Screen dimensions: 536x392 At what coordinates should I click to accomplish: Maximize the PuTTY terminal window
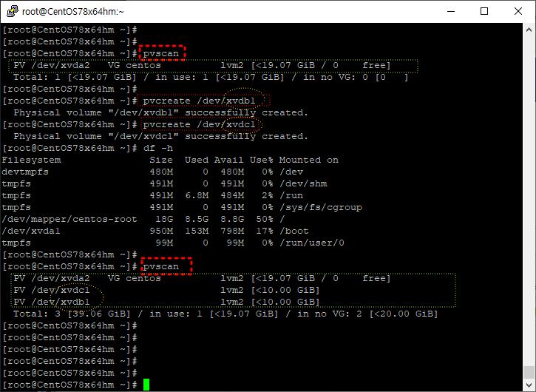point(484,11)
